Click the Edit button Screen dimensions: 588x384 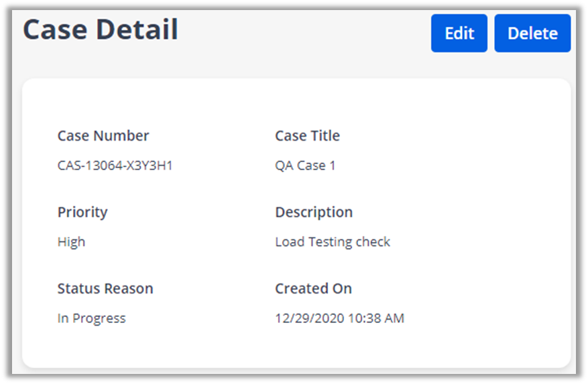[459, 34]
